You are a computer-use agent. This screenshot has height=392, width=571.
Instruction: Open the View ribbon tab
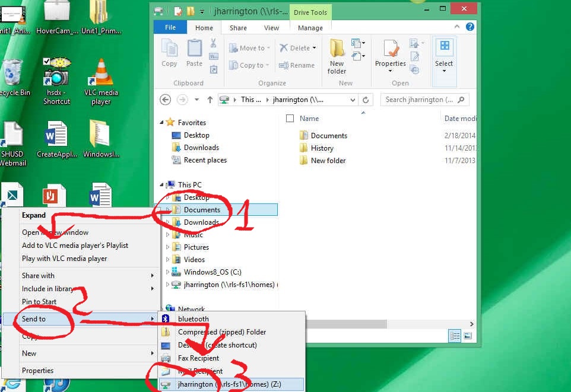tap(271, 28)
